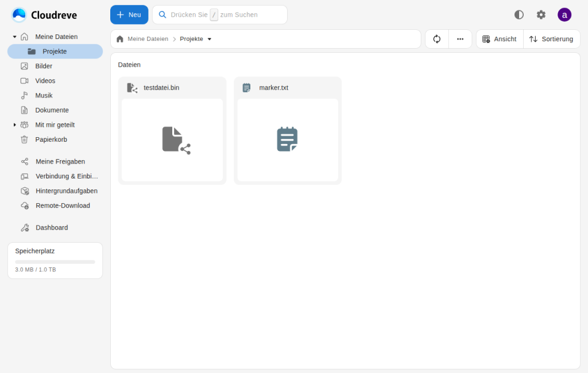Click the home icon in the breadcrumb
588x373 pixels.
click(x=120, y=39)
